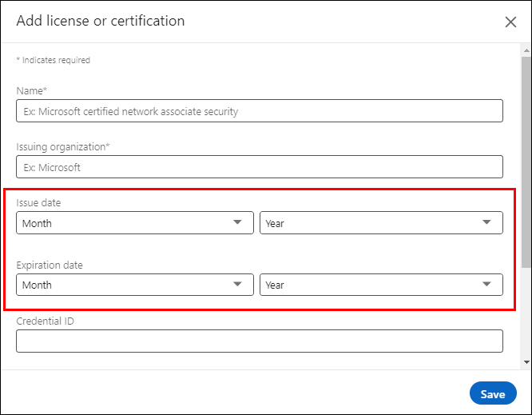532x415 pixels.
Task: Click the Issuing organization* label
Action: (63, 147)
